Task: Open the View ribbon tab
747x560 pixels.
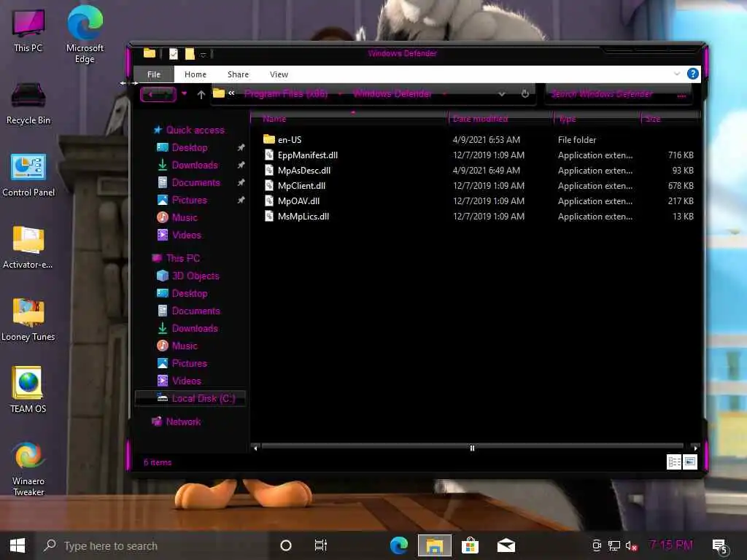Action: click(279, 74)
